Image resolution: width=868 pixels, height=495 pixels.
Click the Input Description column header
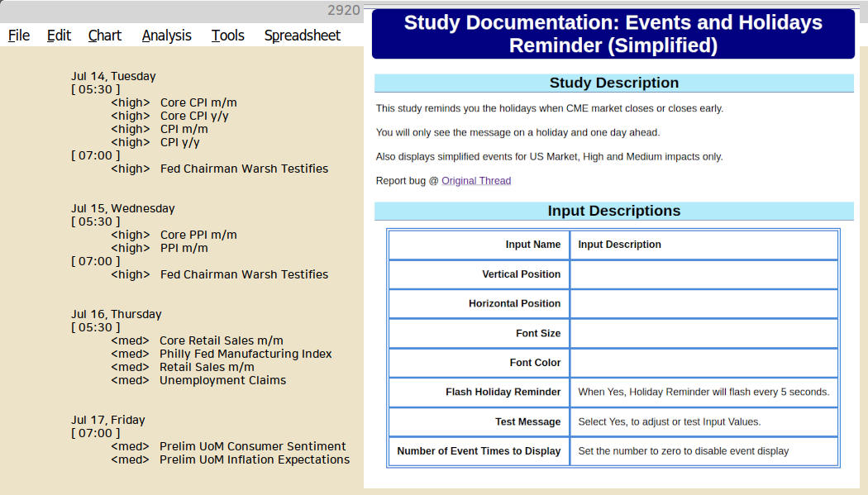[704, 245]
